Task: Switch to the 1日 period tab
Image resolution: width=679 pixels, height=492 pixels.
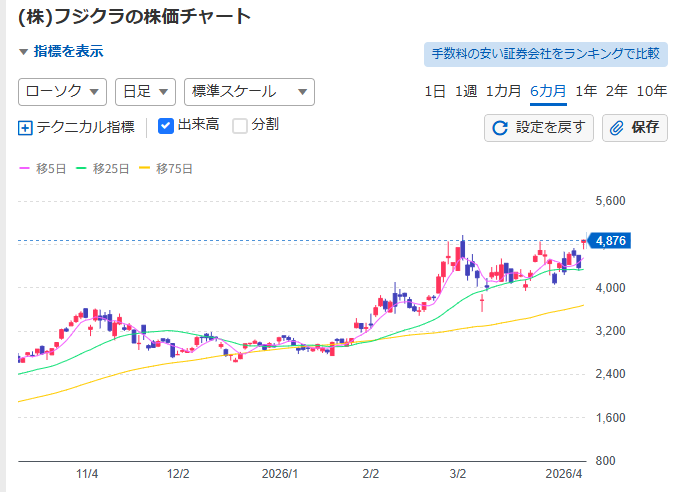Action: pos(435,91)
